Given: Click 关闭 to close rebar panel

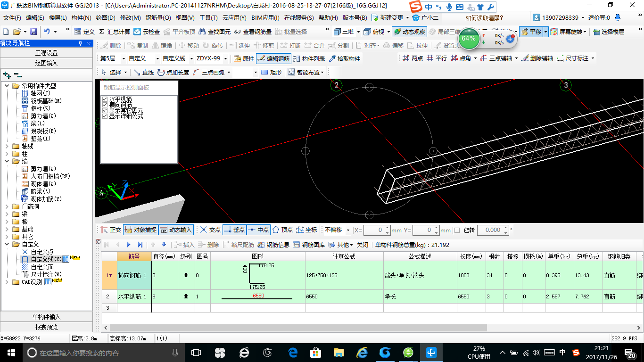Looking at the screenshot, I should point(363,245).
